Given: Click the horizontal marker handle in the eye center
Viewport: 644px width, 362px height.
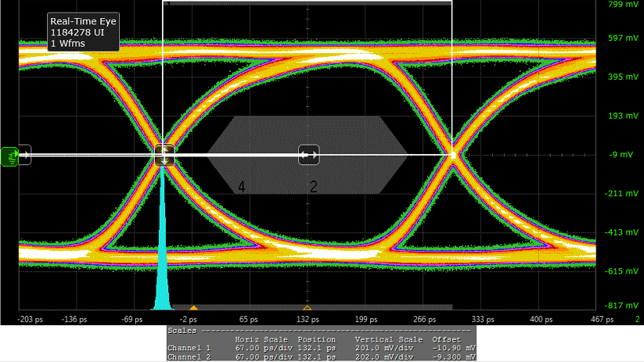Looking at the screenshot, I should [x=309, y=155].
